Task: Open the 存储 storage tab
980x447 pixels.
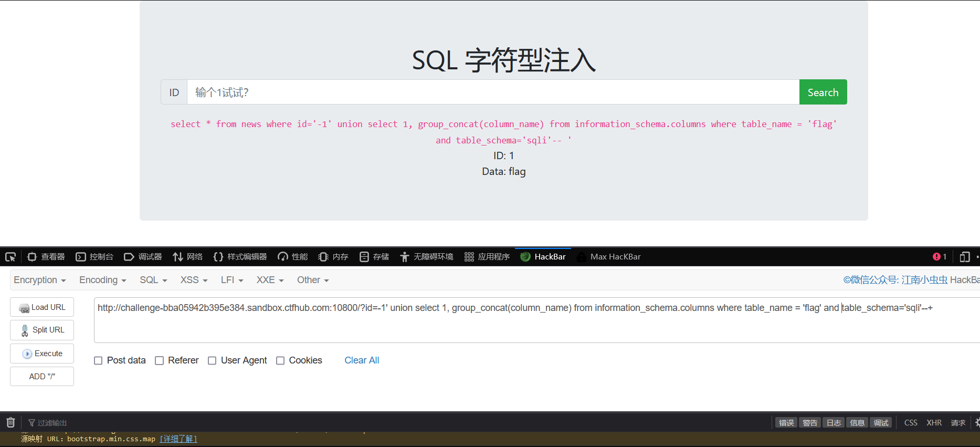Action: coord(374,257)
